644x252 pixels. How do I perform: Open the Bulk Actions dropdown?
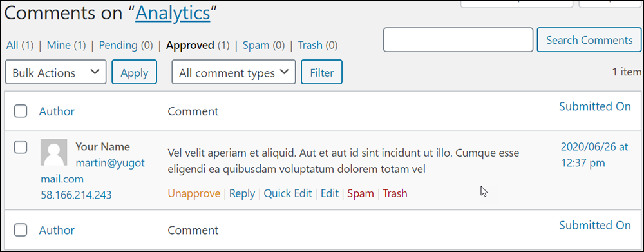56,72
